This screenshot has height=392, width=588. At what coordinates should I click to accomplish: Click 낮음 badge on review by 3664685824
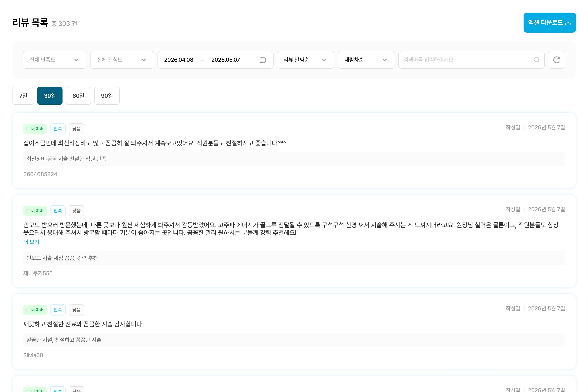[x=76, y=129]
